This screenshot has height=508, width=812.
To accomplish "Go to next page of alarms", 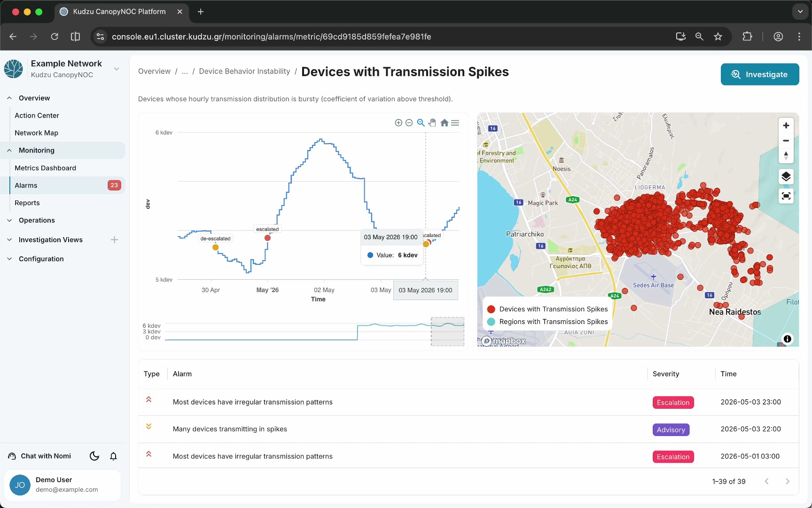I will (788, 482).
